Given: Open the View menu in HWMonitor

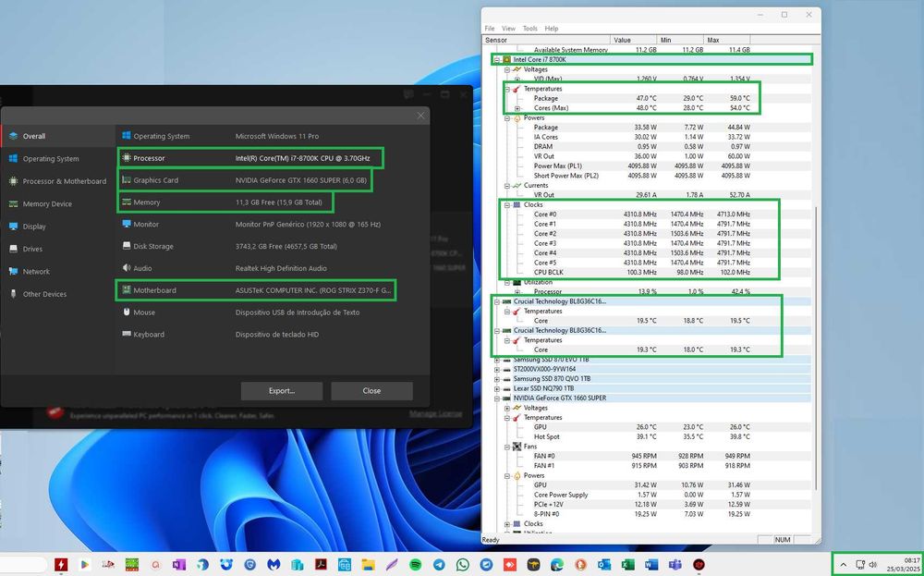Looking at the screenshot, I should 508,29.
